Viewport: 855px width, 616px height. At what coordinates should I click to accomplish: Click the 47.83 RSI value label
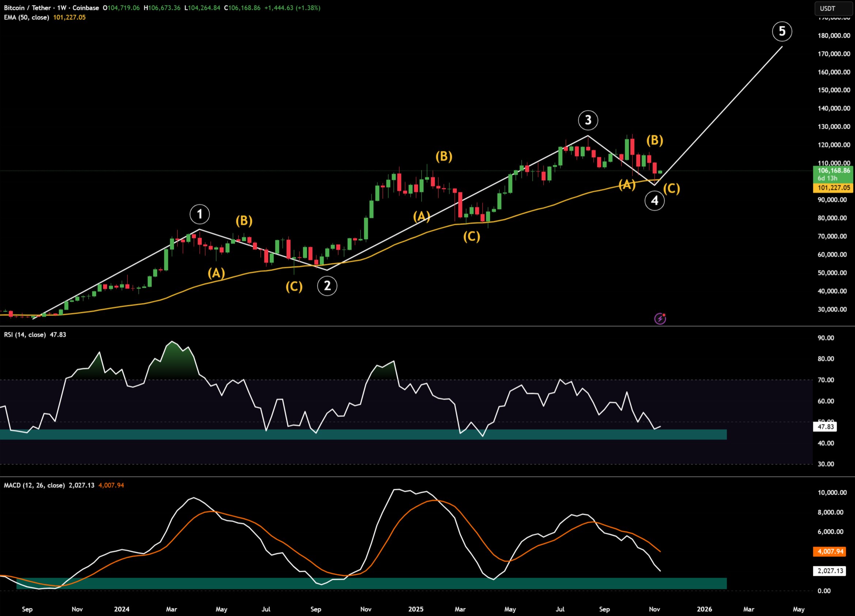(825, 427)
